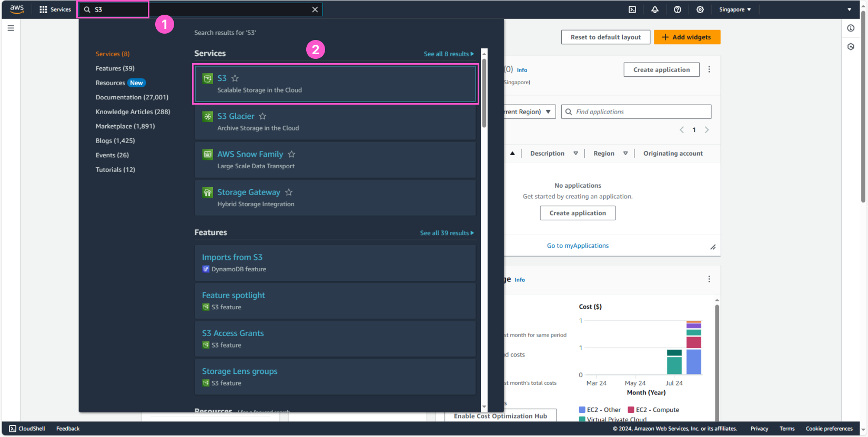Favorite S3 Glacier with its star

point(263,116)
